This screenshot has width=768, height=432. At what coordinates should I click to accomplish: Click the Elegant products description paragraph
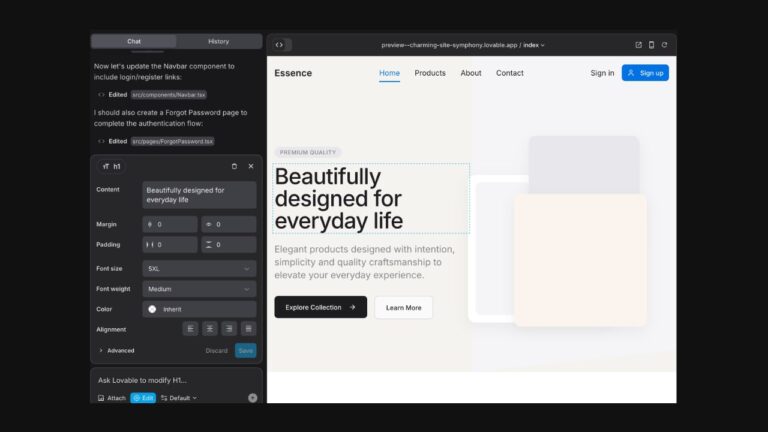pyautogui.click(x=365, y=262)
